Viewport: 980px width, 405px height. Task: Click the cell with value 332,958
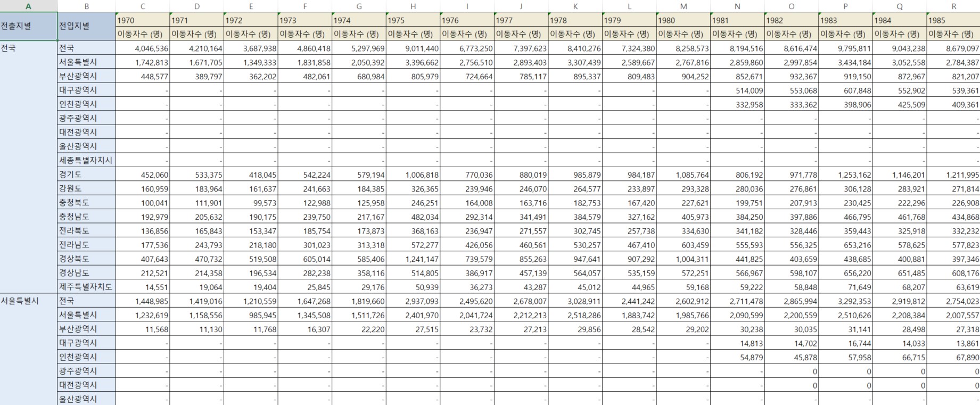click(x=737, y=104)
